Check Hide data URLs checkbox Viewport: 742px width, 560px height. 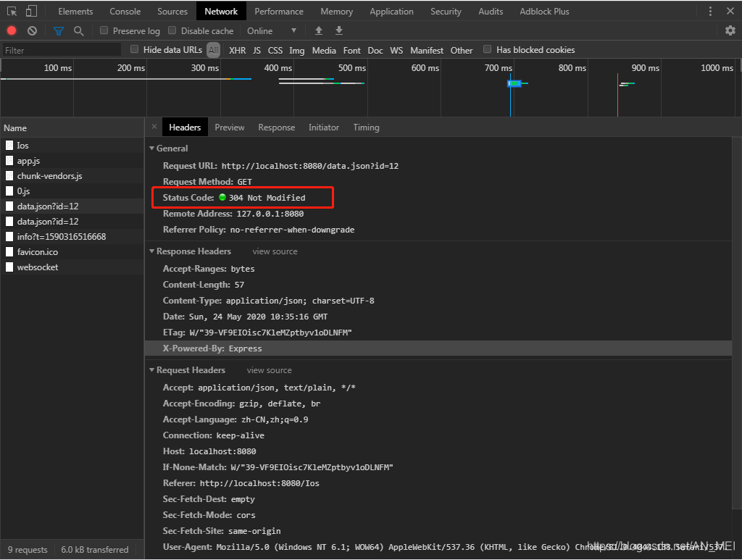[134, 49]
